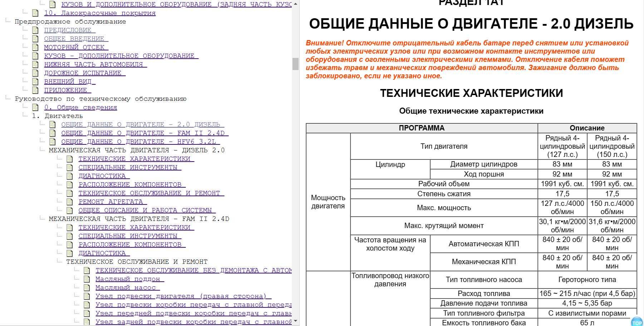Select the Предпродажное обслуживание tree node
This screenshot has width=644, height=326.
pyautogui.click(x=70, y=21)
